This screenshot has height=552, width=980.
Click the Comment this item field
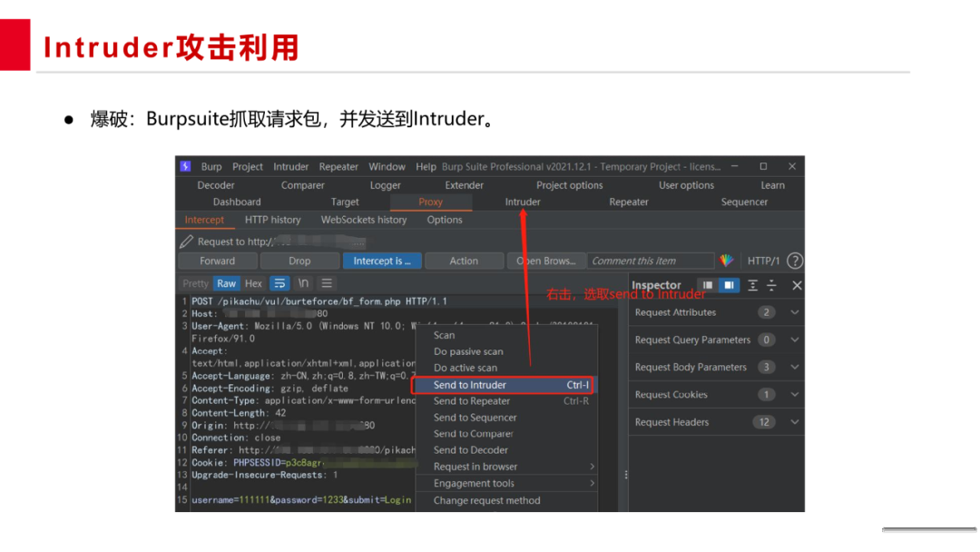coord(651,261)
